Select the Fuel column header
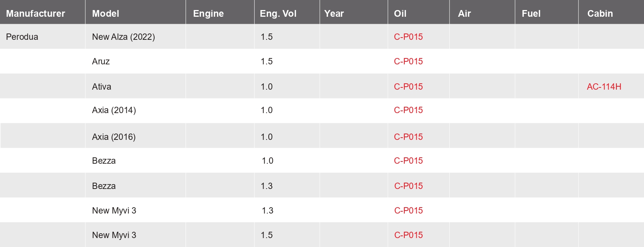Image resolution: width=644 pixels, height=247 pixels. (531, 14)
